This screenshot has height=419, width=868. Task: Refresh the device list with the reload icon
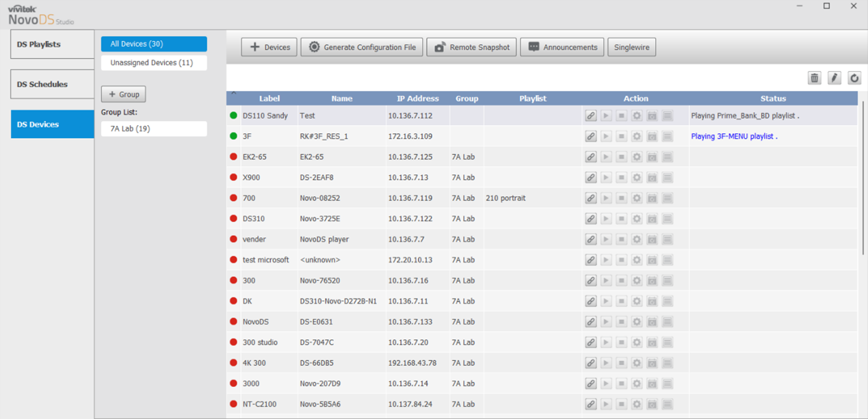(854, 78)
